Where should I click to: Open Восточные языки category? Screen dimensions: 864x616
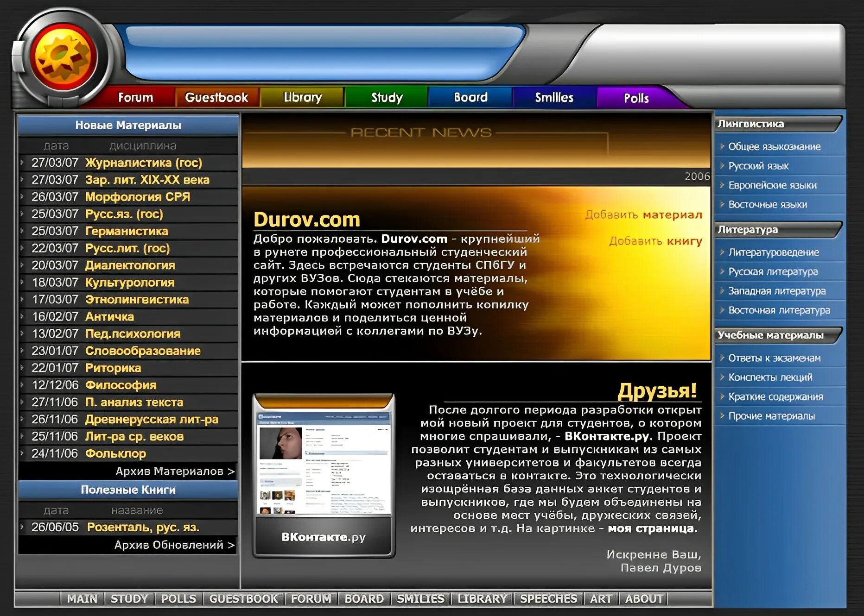tap(768, 205)
